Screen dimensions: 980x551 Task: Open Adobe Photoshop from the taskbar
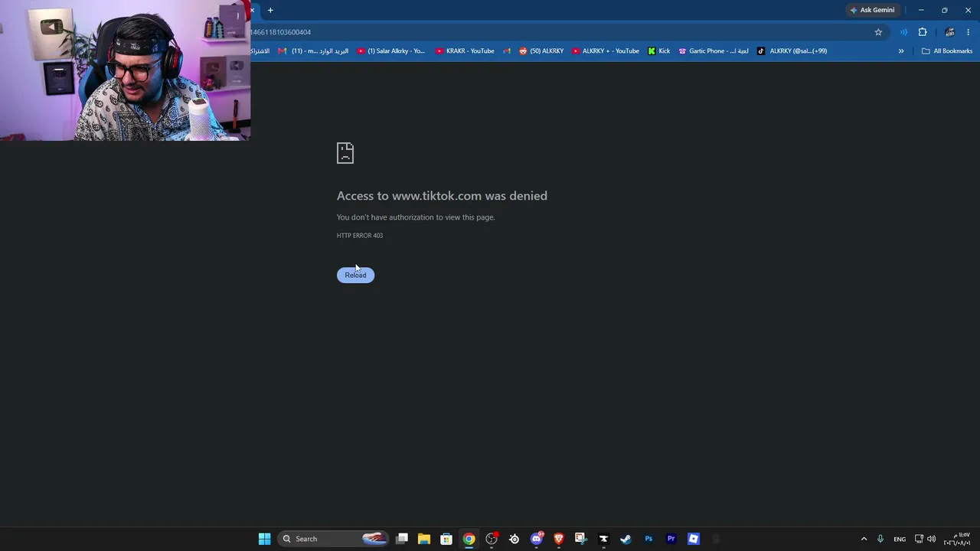point(648,539)
